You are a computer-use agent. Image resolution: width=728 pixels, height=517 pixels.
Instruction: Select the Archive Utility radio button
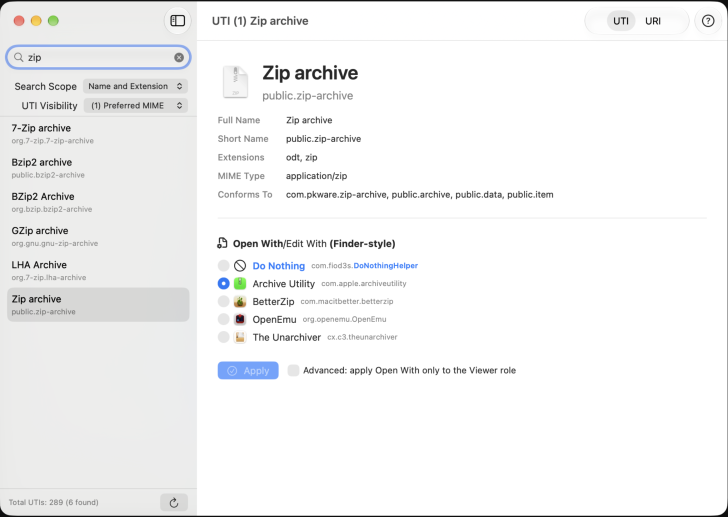tap(223, 283)
